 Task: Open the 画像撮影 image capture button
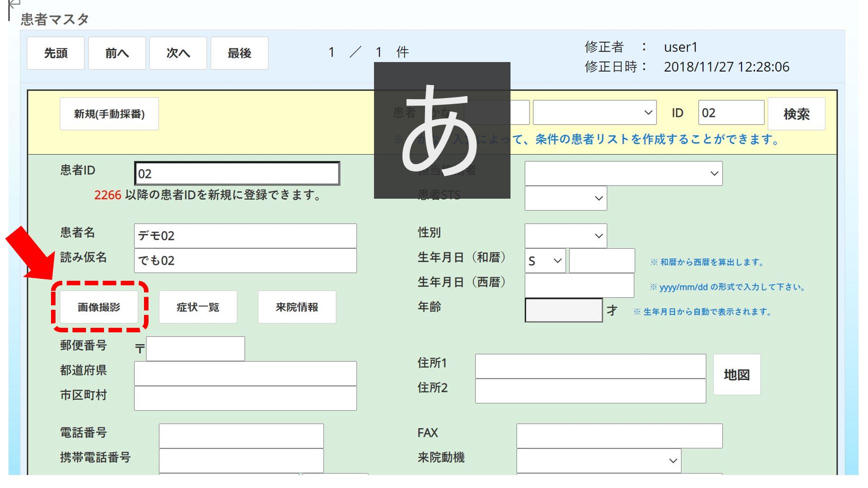tap(99, 307)
